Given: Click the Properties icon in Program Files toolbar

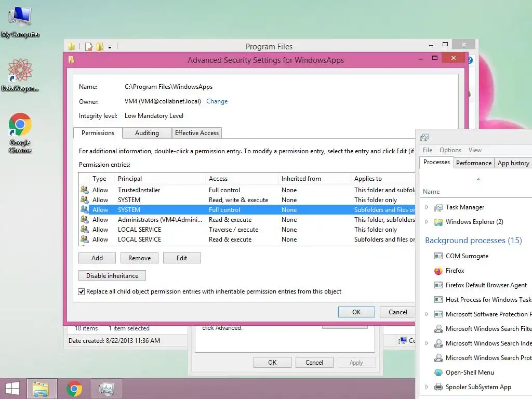Looking at the screenshot, I should point(89,46).
